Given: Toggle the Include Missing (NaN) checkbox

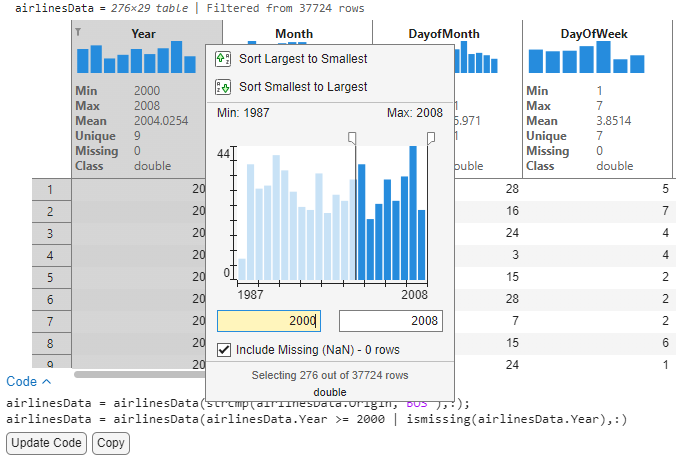Looking at the screenshot, I should [225, 350].
